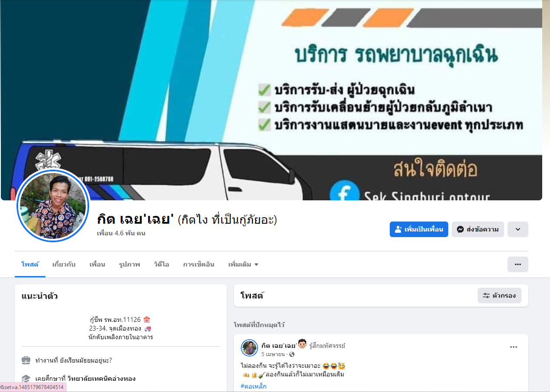
Task: Expand the เพิ่มเติม more dropdown
Action: pyautogui.click(x=243, y=264)
